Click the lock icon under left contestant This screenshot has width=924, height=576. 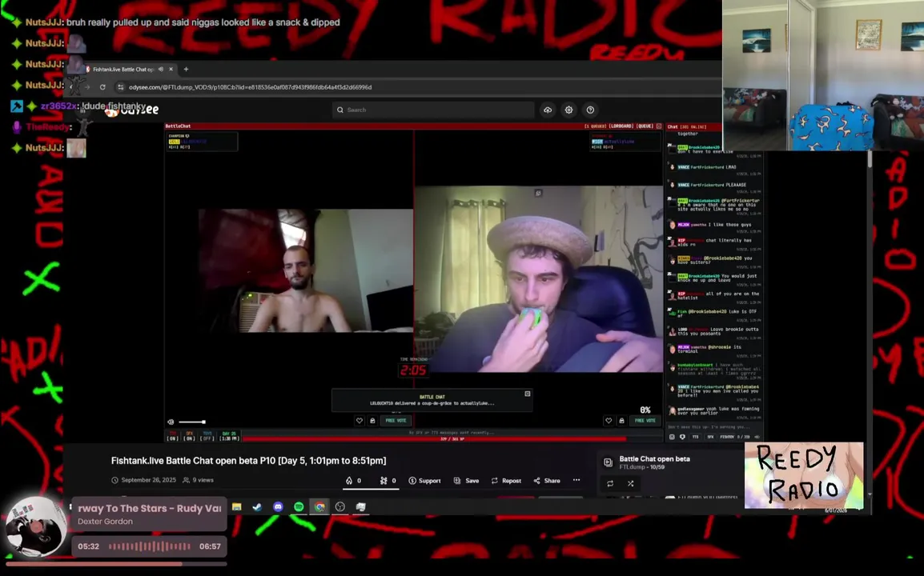point(372,421)
